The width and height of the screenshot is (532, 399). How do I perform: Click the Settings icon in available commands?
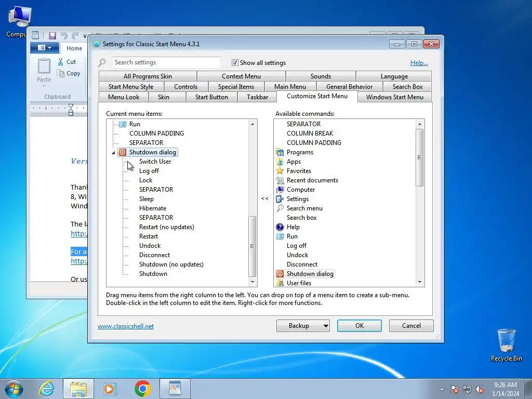click(280, 199)
